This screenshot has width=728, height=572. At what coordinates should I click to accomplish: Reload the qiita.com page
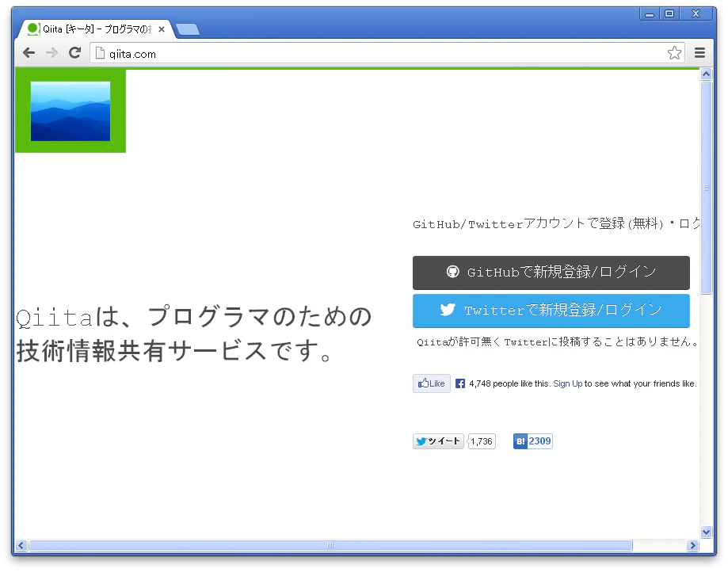[74, 53]
